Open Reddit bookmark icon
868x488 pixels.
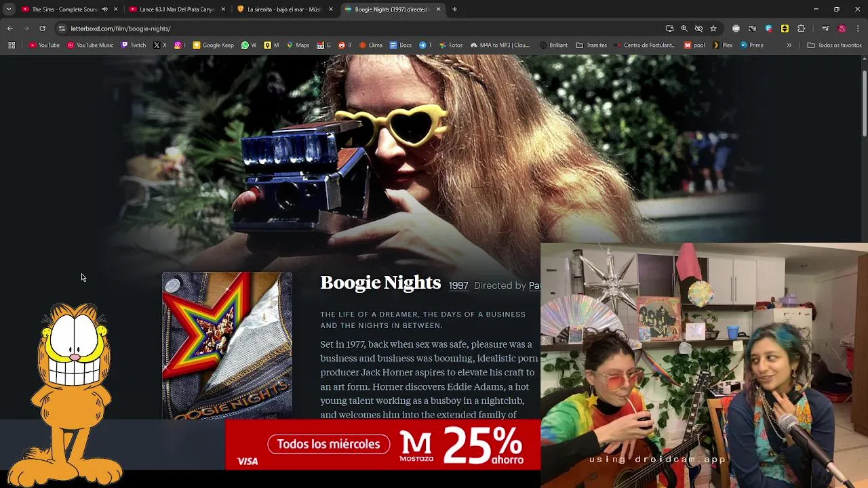tap(344, 45)
